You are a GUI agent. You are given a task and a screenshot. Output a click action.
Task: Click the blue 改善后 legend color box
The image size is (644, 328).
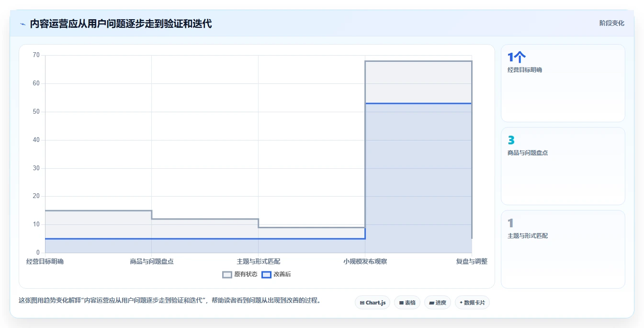point(267,275)
